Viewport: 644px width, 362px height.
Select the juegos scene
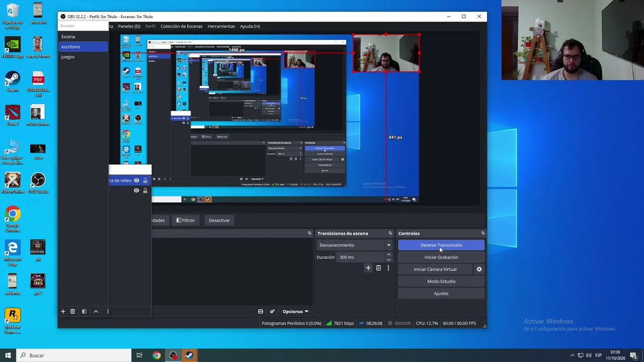(83, 57)
